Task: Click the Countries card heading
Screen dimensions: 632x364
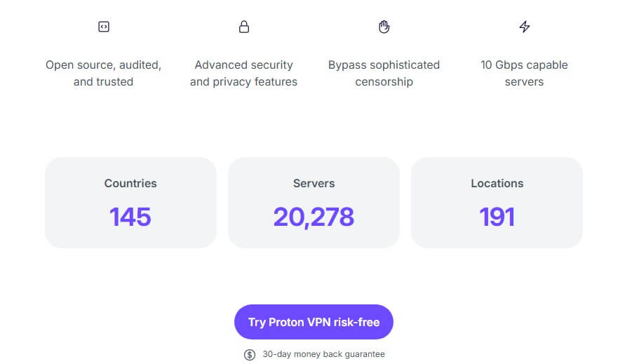Action: point(130,184)
